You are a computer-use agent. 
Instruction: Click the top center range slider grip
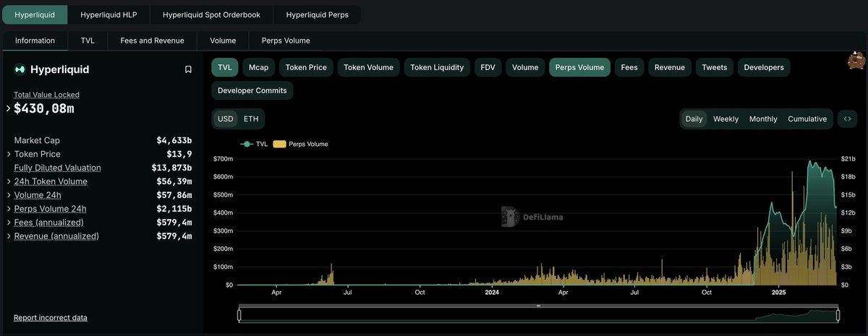(x=538, y=306)
